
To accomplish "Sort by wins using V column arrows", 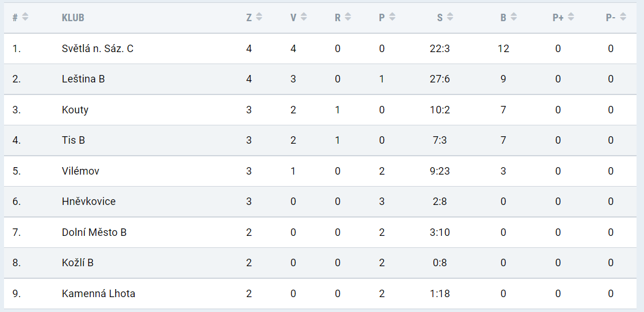I will coord(304,17).
